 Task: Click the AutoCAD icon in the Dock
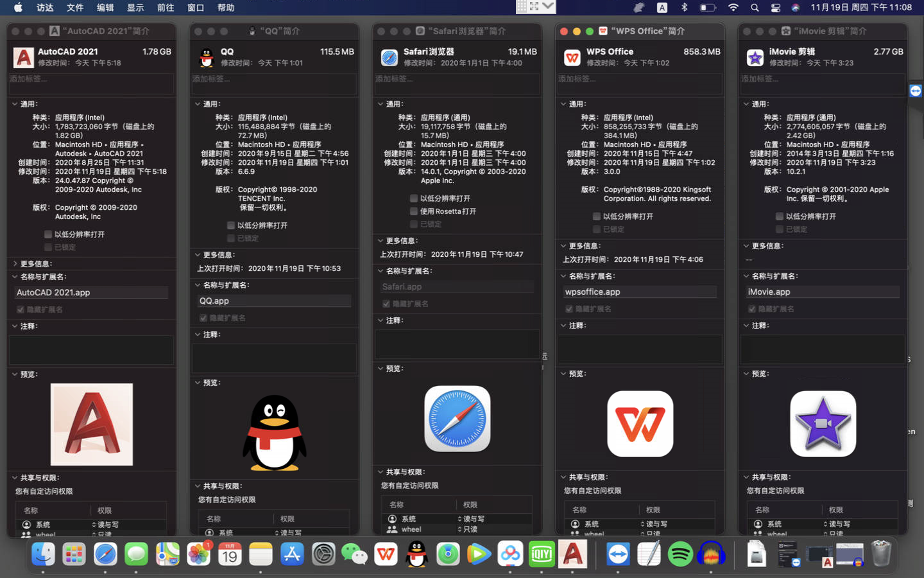573,554
